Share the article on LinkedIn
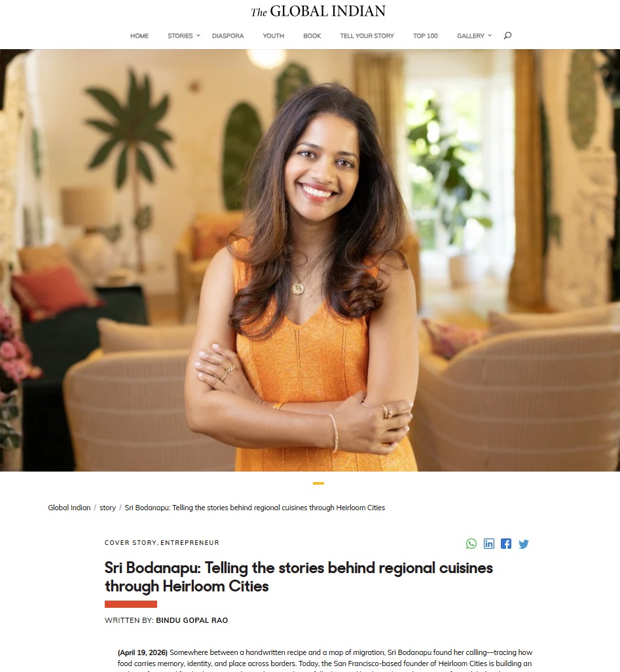620x672 pixels. (x=489, y=544)
